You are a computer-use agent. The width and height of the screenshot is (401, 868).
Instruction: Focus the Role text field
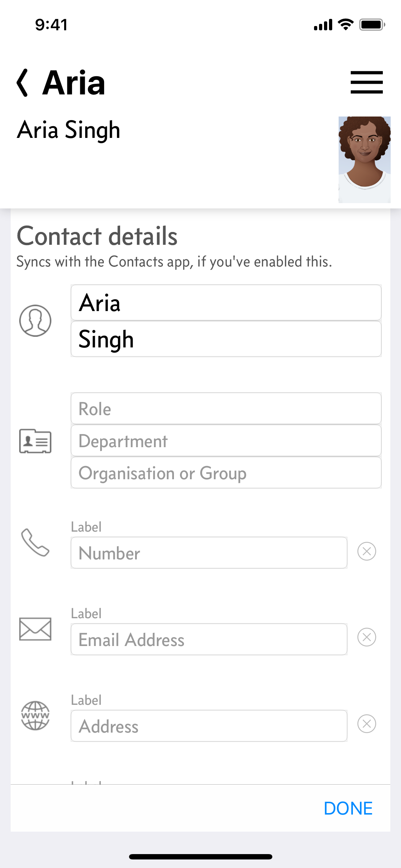[226, 409]
